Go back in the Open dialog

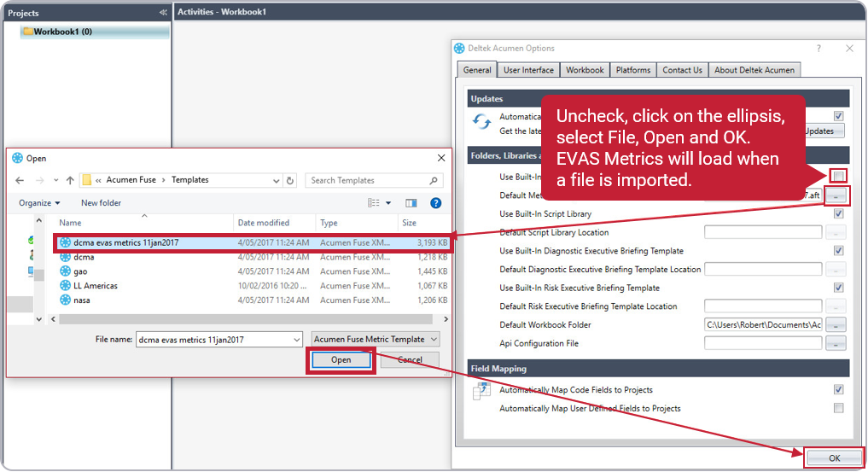pos(20,180)
